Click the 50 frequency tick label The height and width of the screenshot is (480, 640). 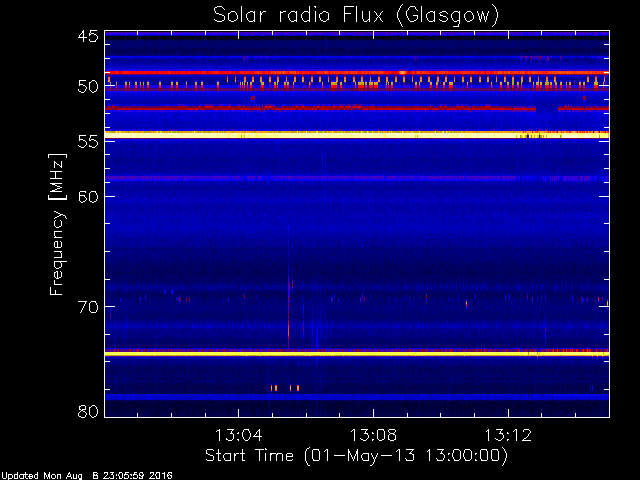click(88, 87)
